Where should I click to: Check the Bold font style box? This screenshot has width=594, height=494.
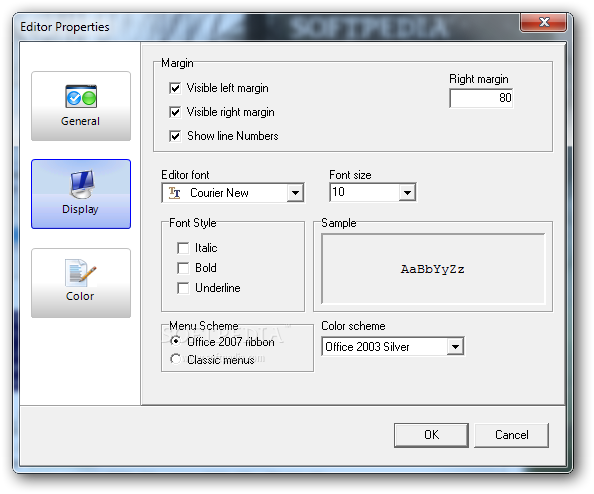pyautogui.click(x=183, y=268)
